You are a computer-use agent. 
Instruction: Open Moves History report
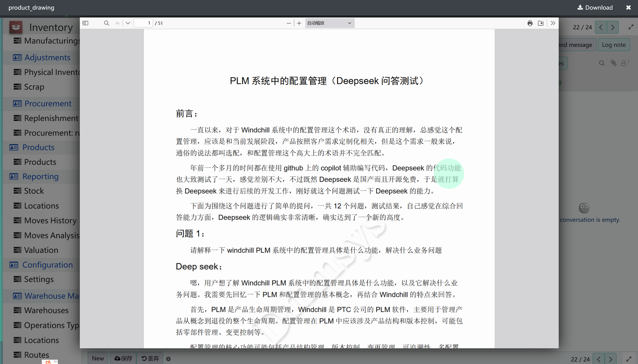point(50,220)
